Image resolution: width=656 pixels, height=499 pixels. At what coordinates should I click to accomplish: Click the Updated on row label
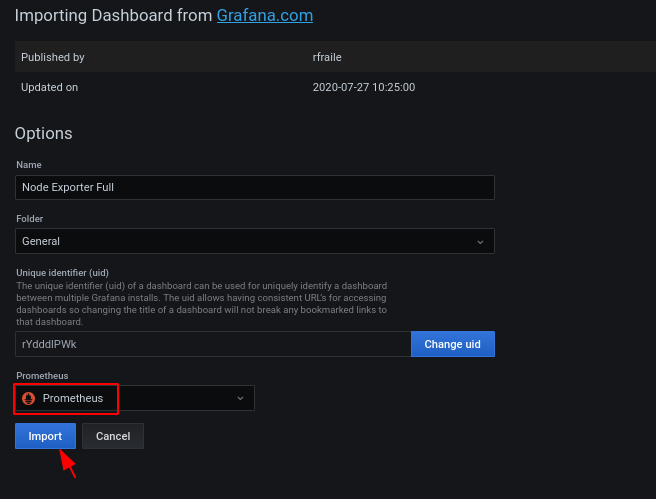coord(49,87)
